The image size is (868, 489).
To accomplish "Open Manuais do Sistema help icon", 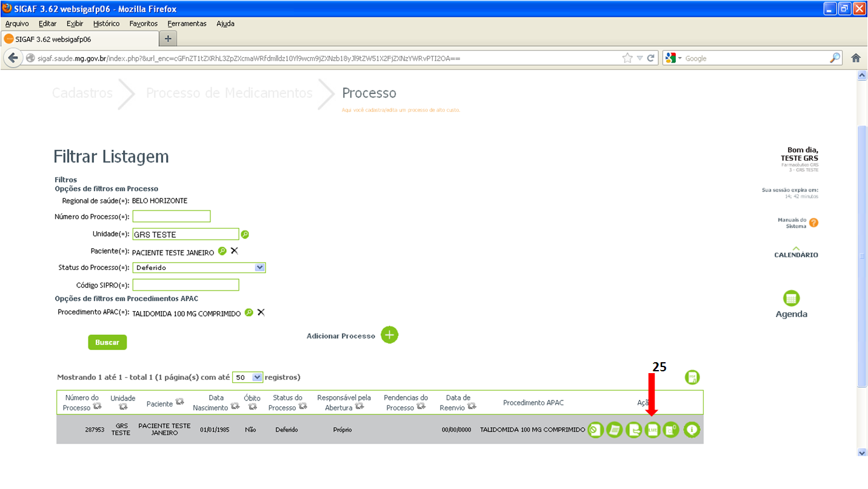I will (813, 223).
